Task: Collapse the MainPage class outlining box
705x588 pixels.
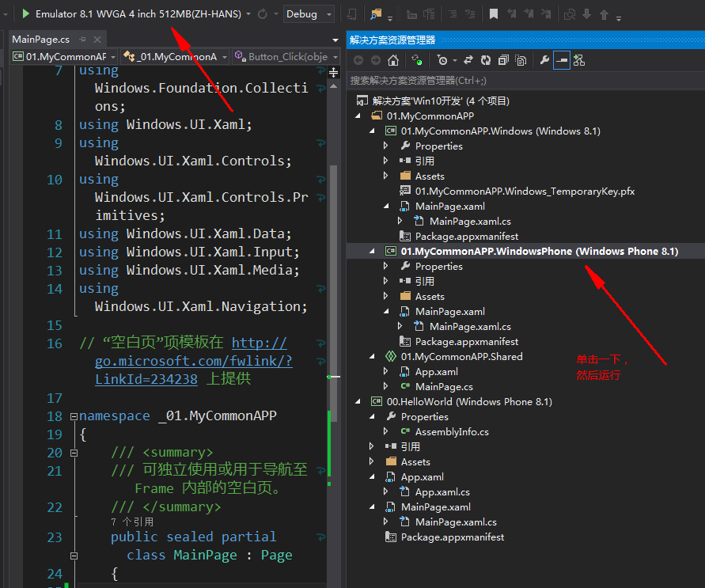Action: tap(74, 556)
